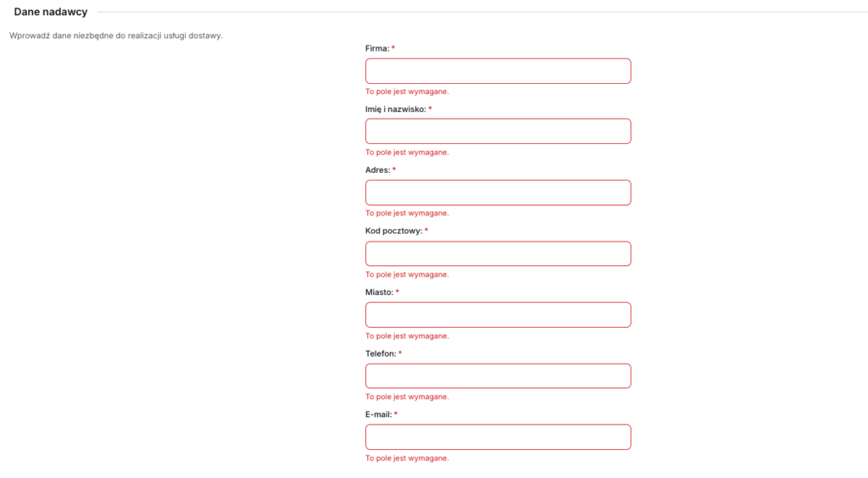
Task: Focus the Imię i nazwisko text box
Action: pos(498,131)
